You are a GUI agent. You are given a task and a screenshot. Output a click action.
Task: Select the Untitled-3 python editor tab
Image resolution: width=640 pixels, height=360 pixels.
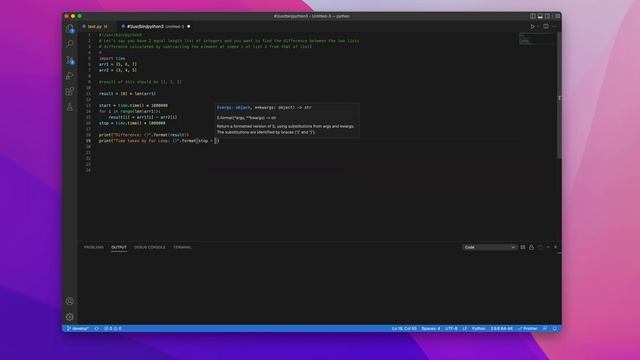point(156,27)
